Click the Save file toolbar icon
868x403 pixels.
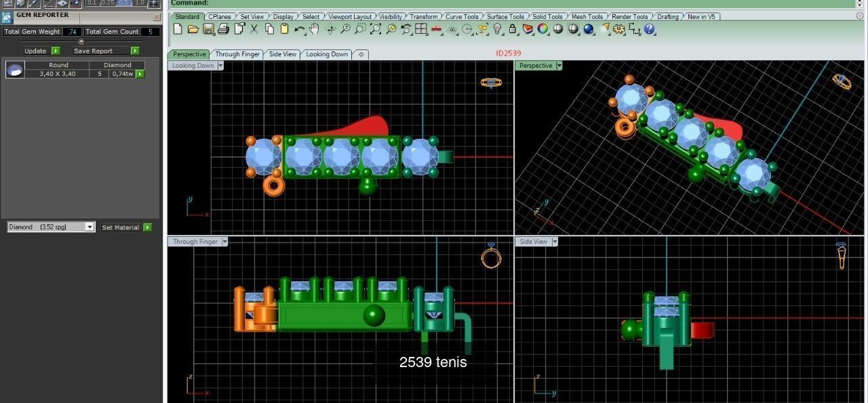208,29
